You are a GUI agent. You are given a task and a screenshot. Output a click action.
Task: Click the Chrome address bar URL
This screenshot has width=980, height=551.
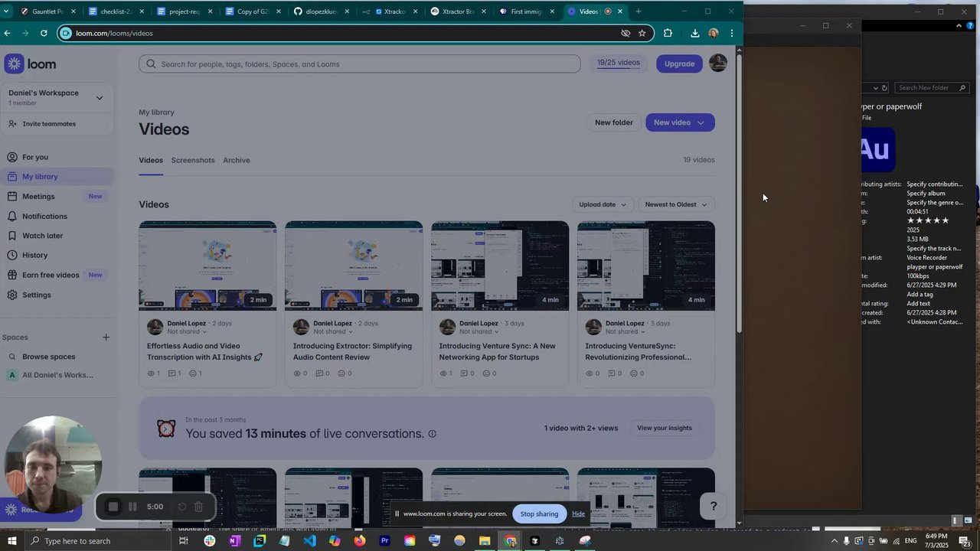tap(115, 33)
